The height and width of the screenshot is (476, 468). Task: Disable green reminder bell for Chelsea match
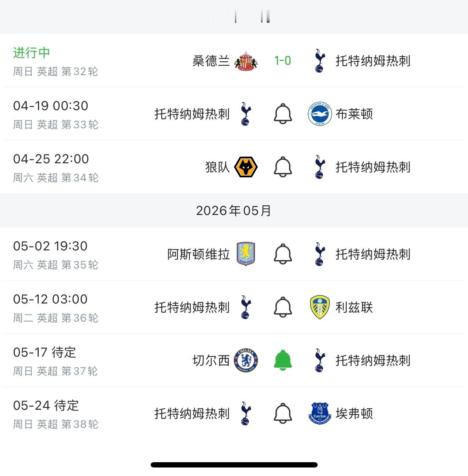tap(283, 361)
